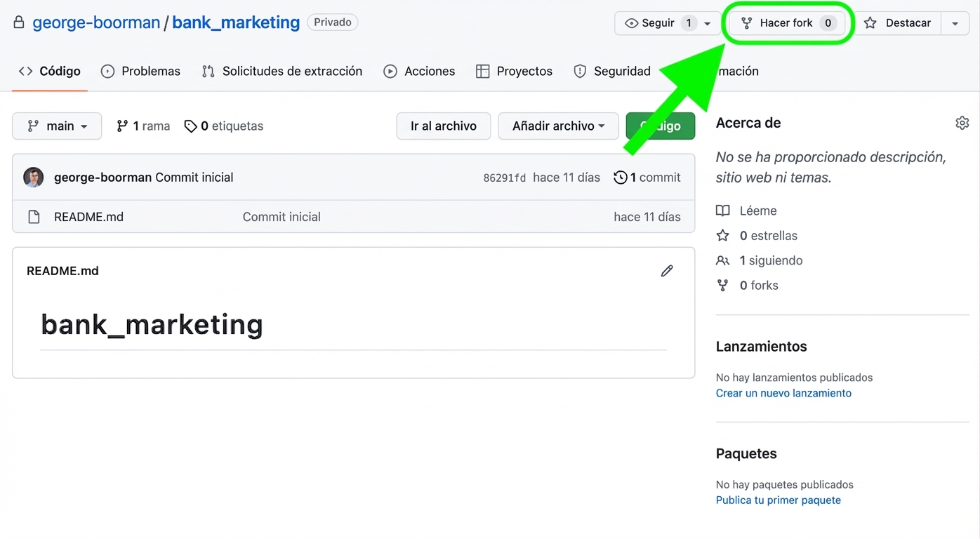View the 0 etiquetas tags link
This screenshot has height=539, width=980.
coord(224,126)
